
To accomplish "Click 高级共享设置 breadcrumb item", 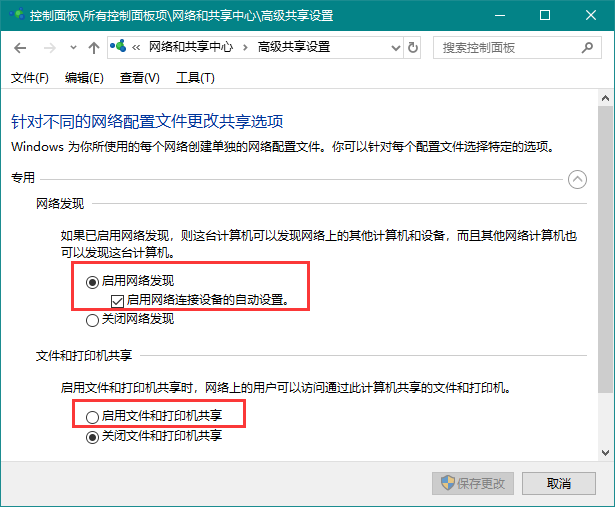I will pos(294,47).
